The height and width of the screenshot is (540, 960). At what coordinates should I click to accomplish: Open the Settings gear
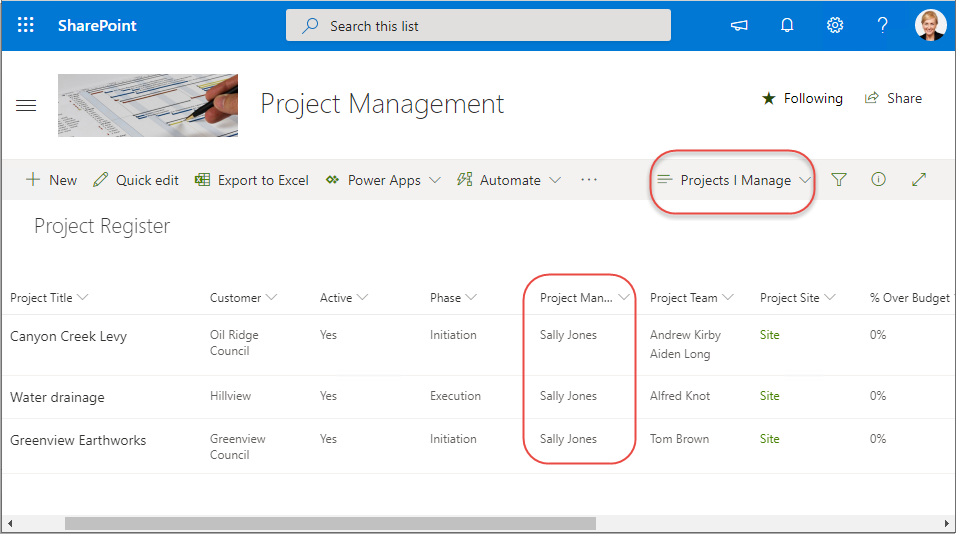[835, 25]
